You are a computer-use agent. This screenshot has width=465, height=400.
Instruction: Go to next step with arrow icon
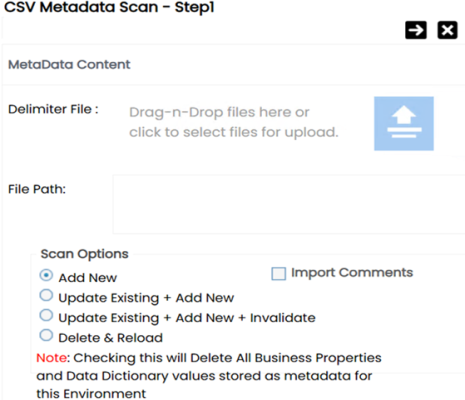tap(416, 30)
